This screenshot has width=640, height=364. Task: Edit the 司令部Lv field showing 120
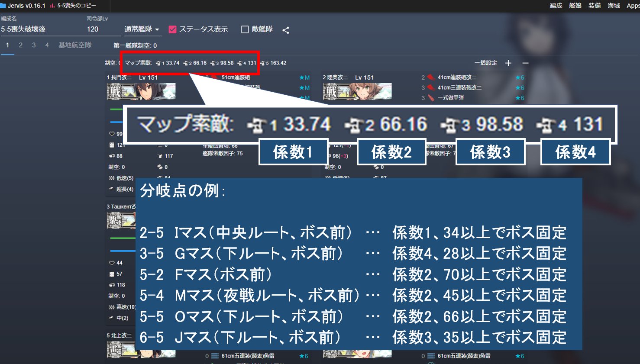click(103, 29)
